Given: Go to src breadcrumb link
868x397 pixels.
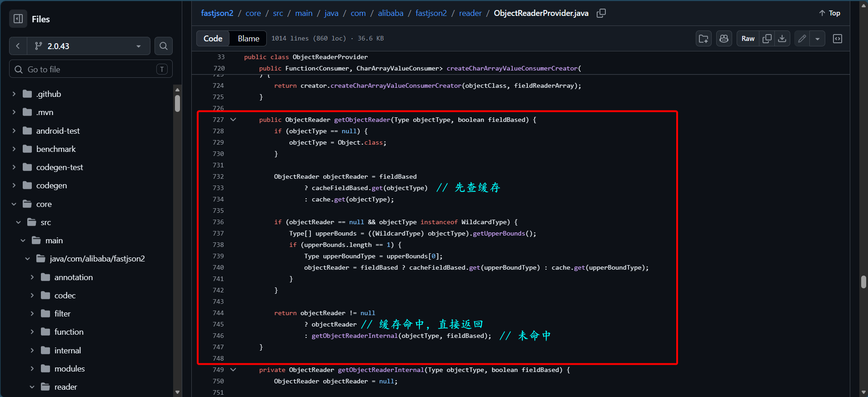Looking at the screenshot, I should 278,13.
